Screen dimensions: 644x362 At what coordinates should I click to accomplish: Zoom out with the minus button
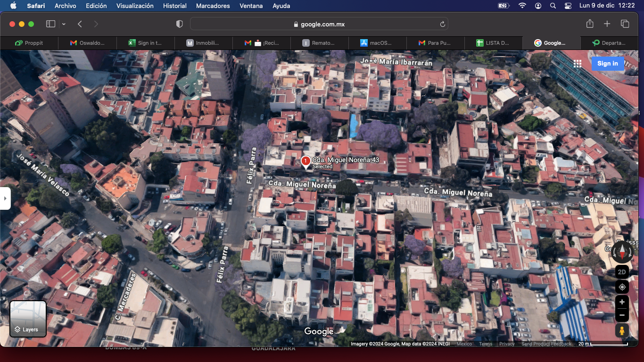click(622, 315)
